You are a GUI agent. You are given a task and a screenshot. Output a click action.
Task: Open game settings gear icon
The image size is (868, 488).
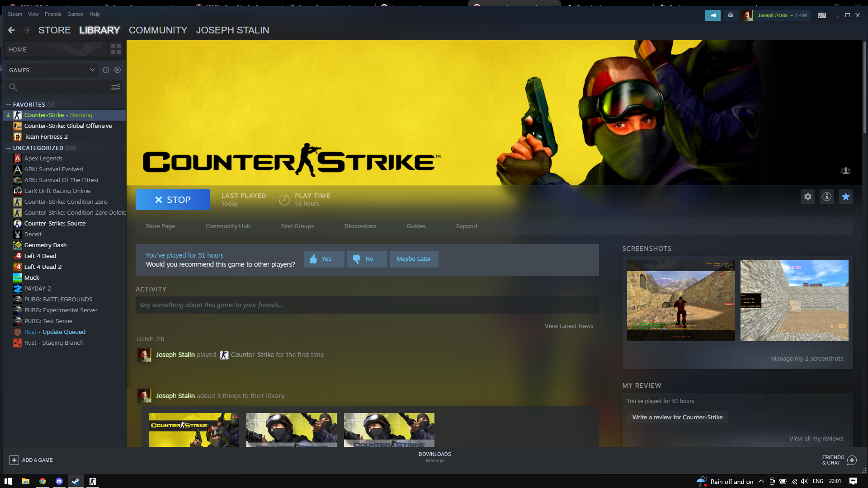coord(807,197)
